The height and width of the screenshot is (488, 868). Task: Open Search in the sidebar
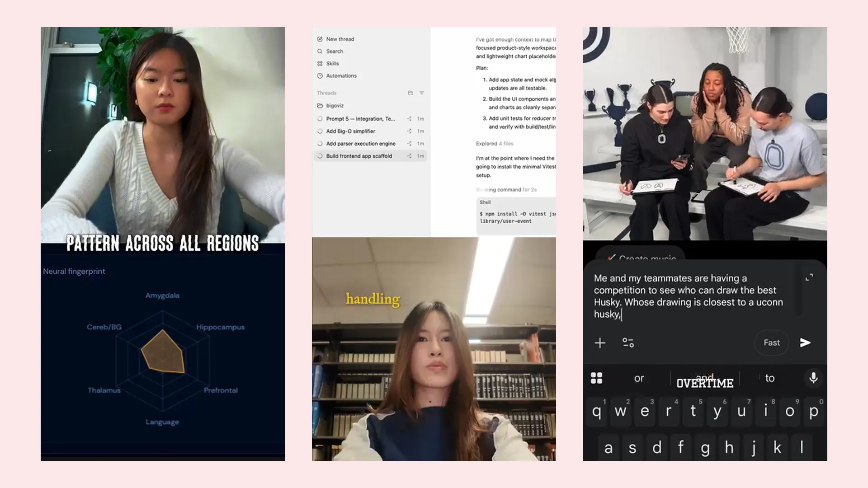(335, 52)
